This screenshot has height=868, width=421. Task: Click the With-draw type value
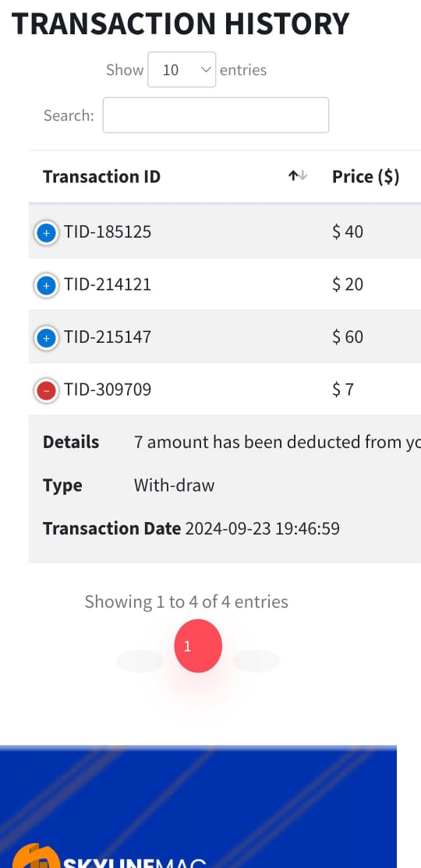click(x=174, y=485)
